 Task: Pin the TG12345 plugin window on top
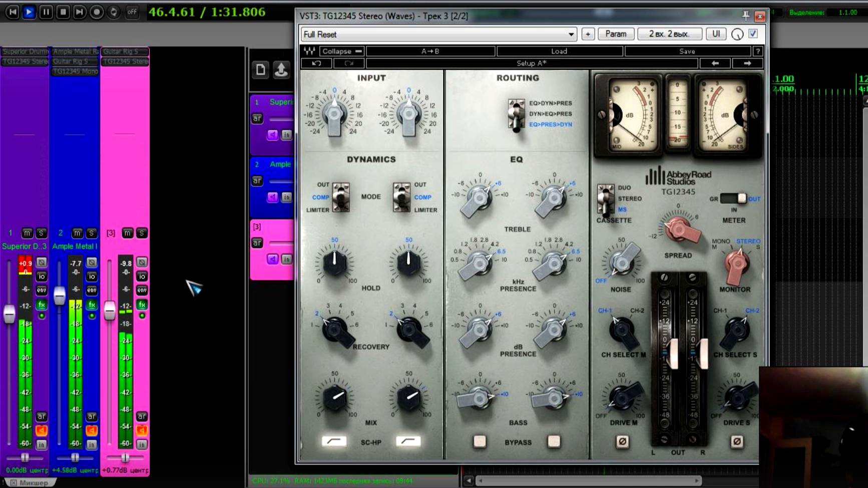pyautogui.click(x=745, y=16)
